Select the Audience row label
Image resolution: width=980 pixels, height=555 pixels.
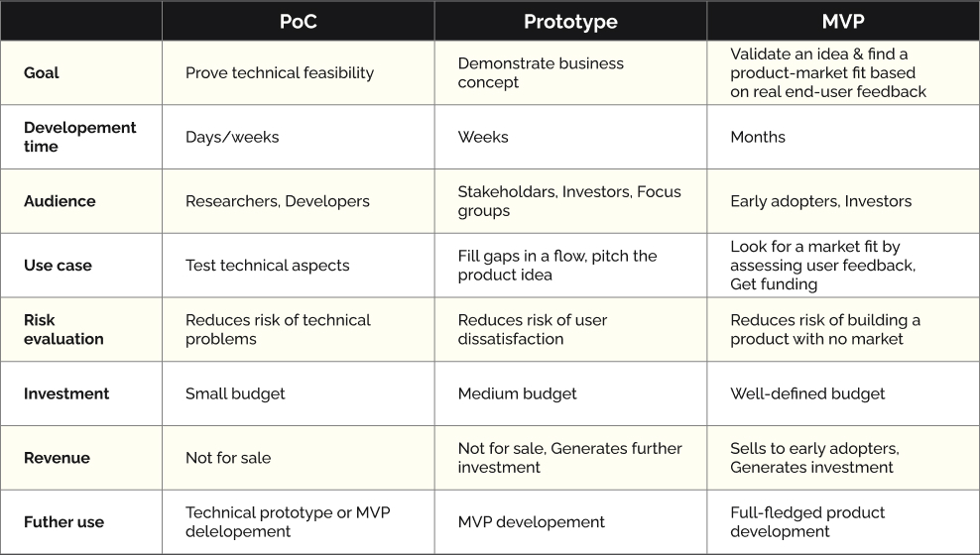click(x=60, y=201)
